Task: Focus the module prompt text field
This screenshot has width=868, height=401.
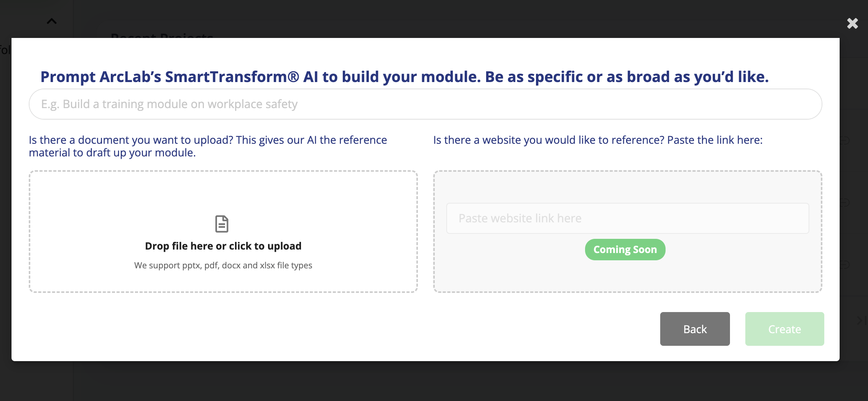Action: pyautogui.click(x=425, y=104)
